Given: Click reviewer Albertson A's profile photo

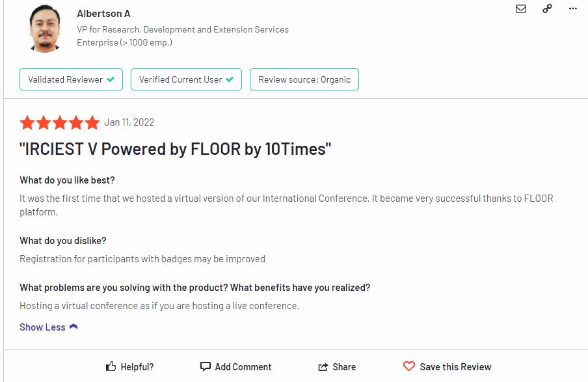Looking at the screenshot, I should coord(44,29).
